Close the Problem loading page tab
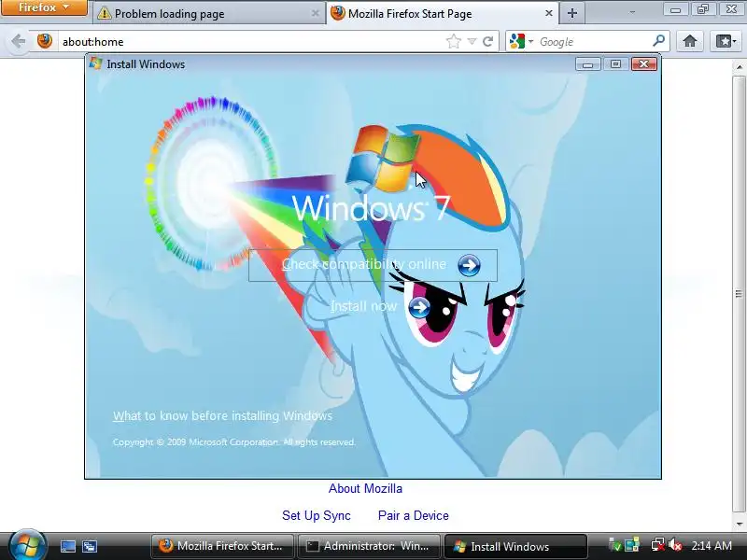The height and width of the screenshot is (560, 747). (x=315, y=13)
